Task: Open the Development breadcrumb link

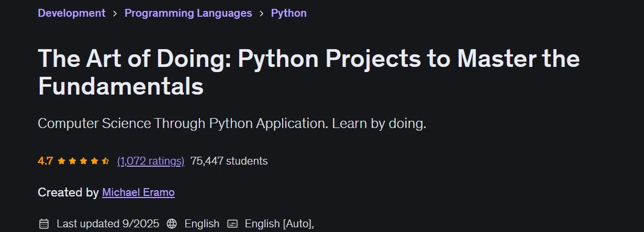Action: pos(72,13)
